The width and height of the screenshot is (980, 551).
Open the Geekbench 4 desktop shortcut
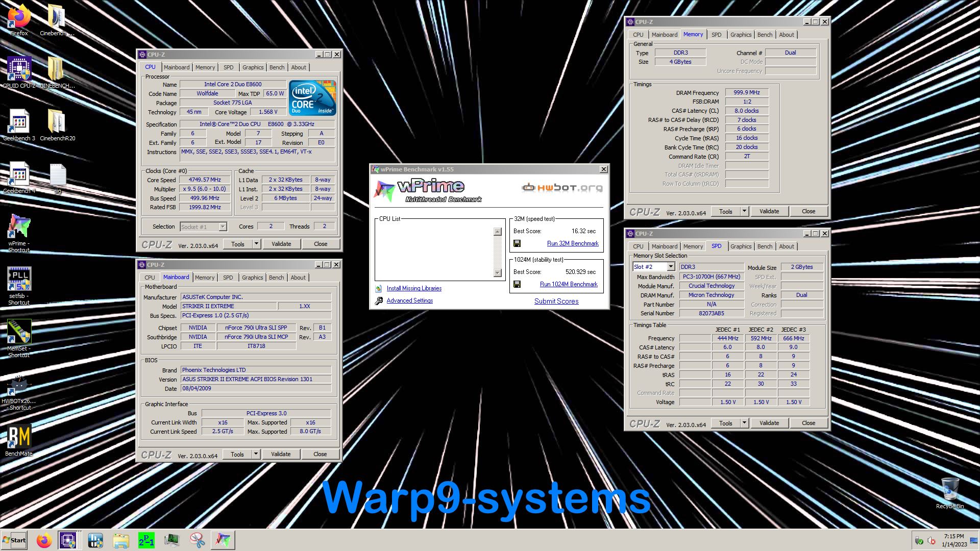click(19, 177)
